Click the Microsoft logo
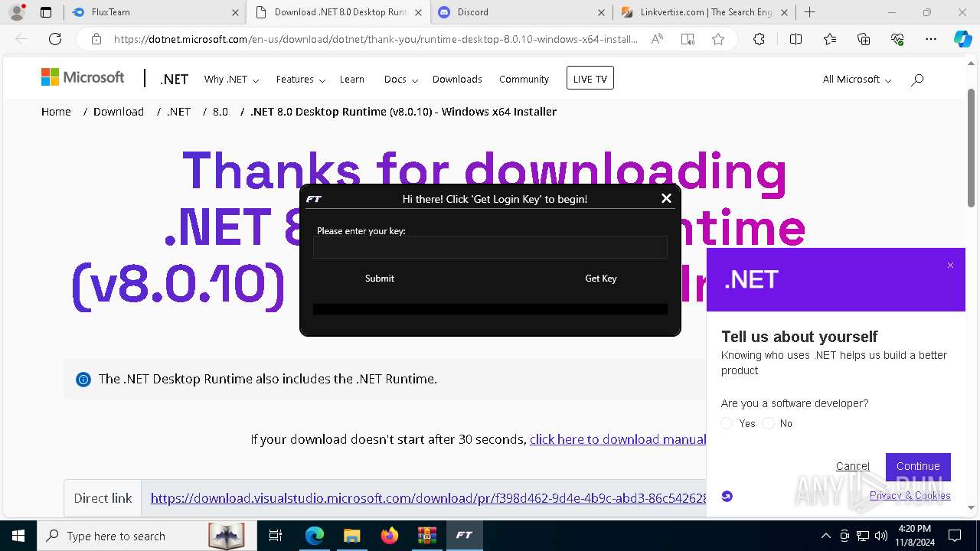 tap(83, 77)
